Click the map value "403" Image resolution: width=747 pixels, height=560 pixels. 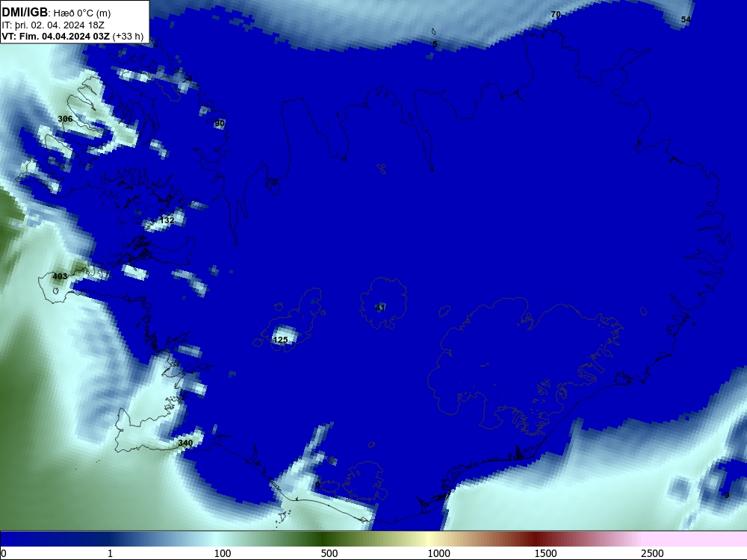pos(60,276)
